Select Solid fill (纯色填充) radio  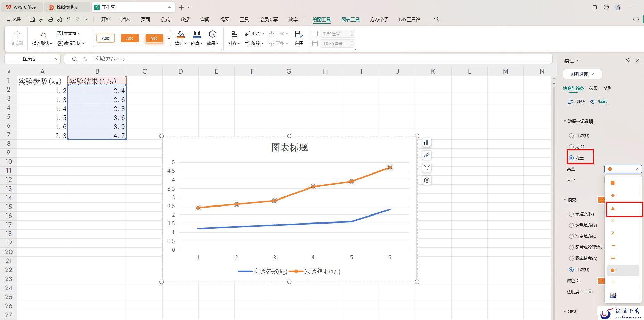571,225
